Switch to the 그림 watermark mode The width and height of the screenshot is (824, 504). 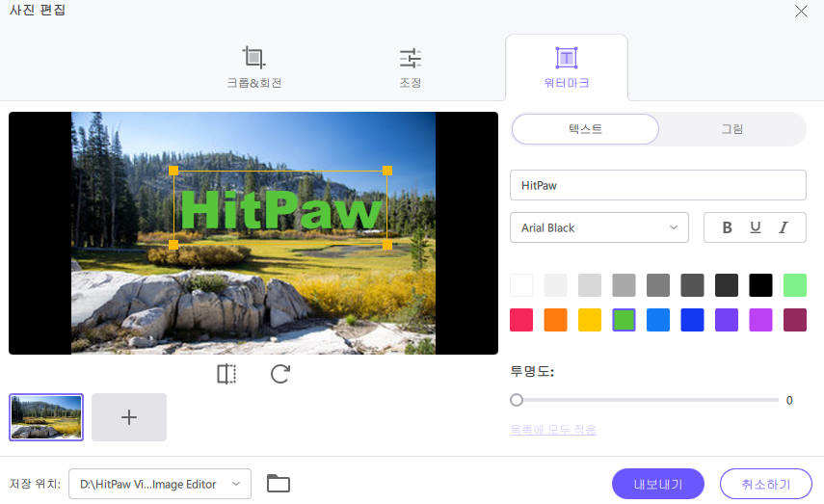point(732,128)
